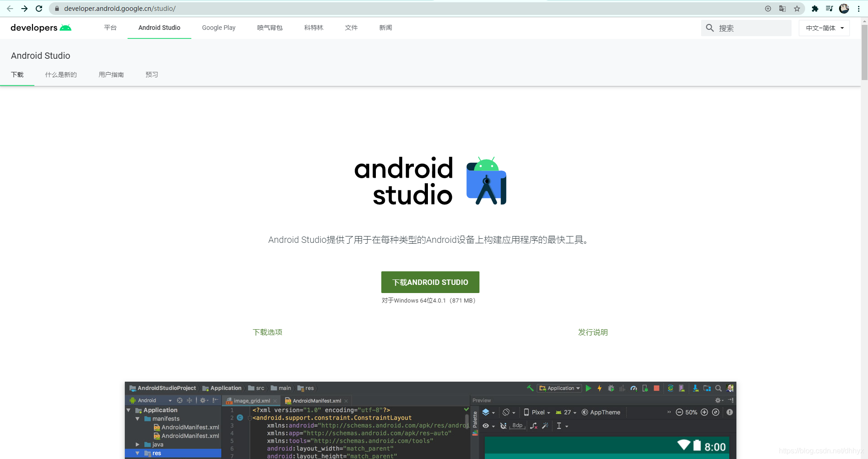The height and width of the screenshot is (459, 868).
Task: Click the hammer build icon in IDE screenshot
Action: coord(530,388)
